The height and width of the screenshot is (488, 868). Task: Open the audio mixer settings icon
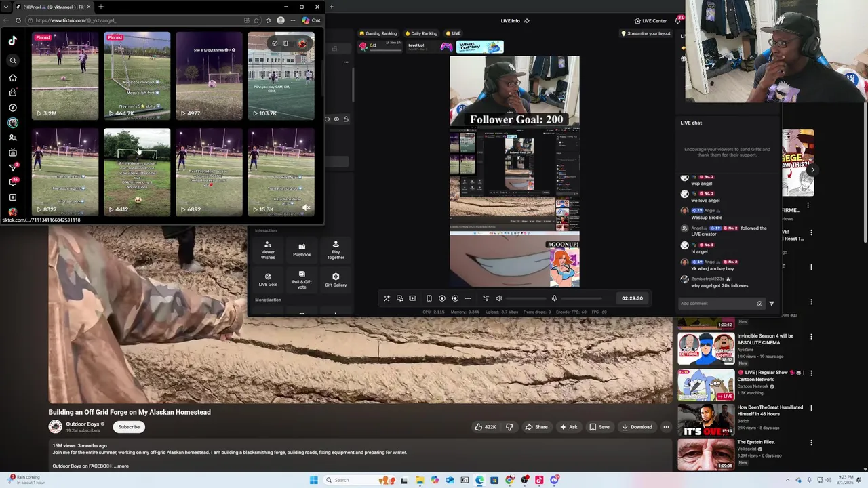[486, 298]
